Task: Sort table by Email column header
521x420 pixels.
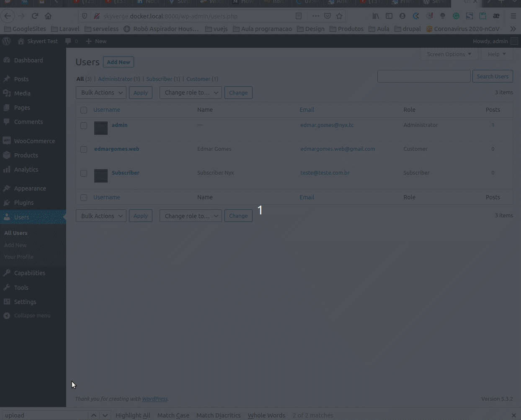Action: 307,110
